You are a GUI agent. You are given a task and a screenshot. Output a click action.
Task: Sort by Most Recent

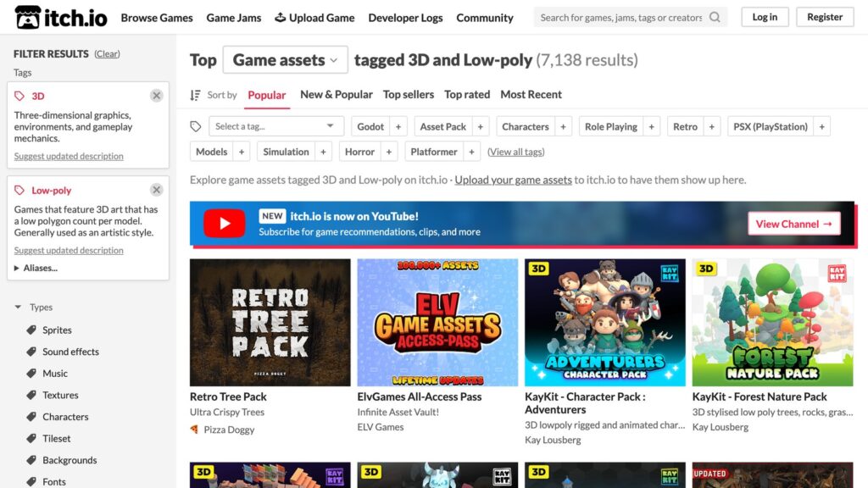pos(531,95)
